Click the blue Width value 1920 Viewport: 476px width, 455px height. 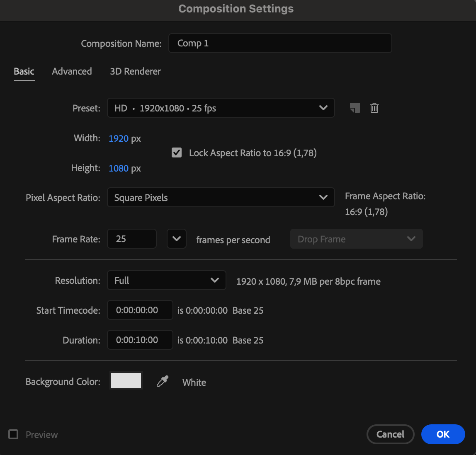tap(119, 138)
